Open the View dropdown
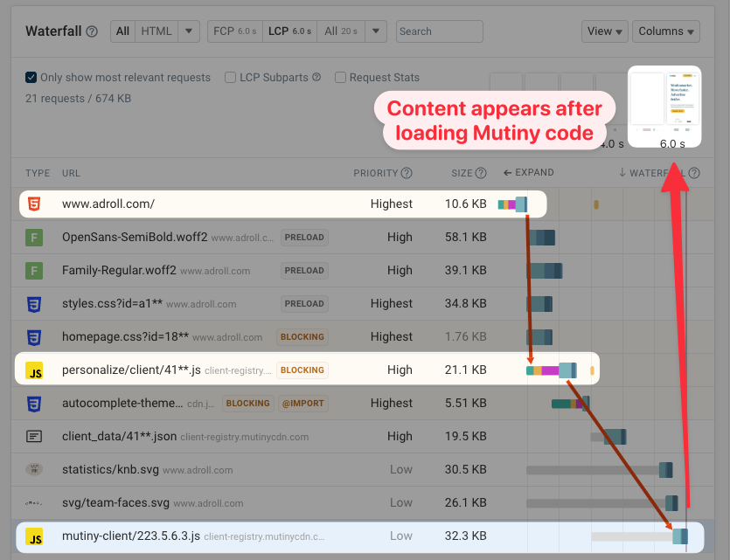The image size is (730, 560). (604, 31)
